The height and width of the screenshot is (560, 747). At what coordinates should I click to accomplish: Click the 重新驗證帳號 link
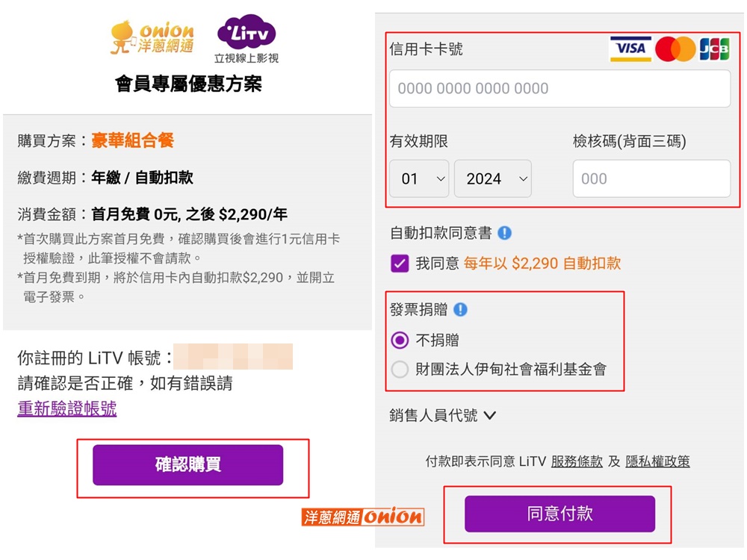(66, 410)
